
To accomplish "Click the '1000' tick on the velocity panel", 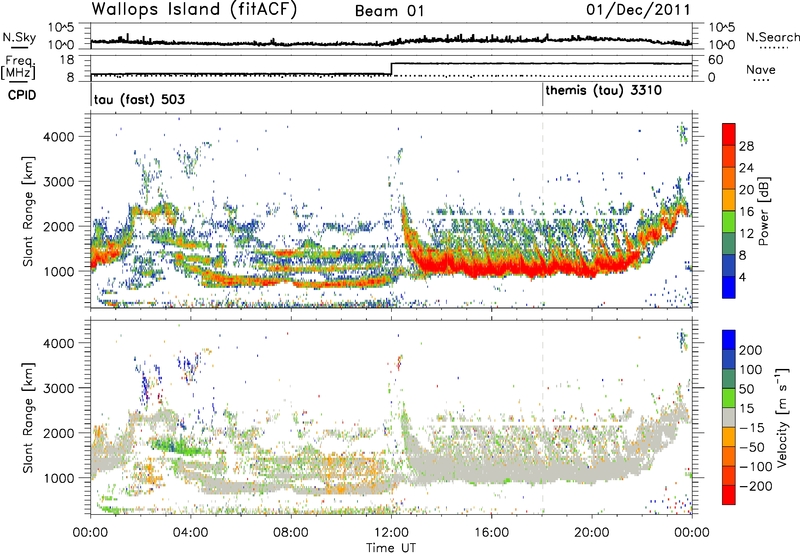I will [x=58, y=478].
